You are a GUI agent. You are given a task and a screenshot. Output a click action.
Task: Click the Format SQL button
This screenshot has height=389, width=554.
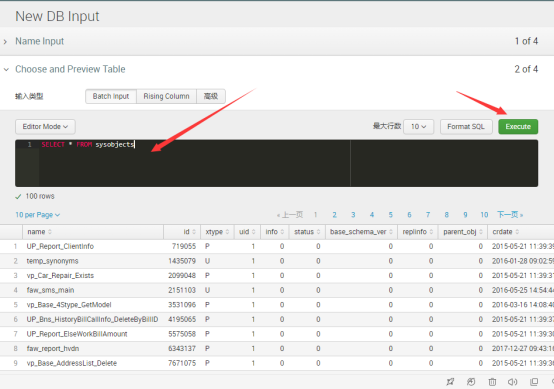click(466, 126)
